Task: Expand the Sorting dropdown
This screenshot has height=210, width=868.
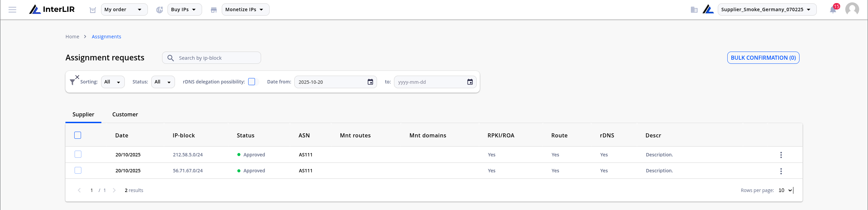Action: 113,82
